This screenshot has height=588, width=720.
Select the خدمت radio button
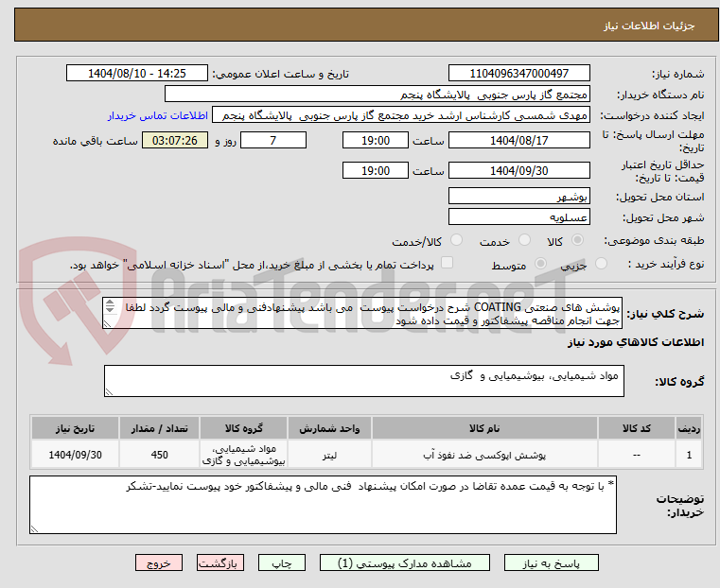click(524, 240)
